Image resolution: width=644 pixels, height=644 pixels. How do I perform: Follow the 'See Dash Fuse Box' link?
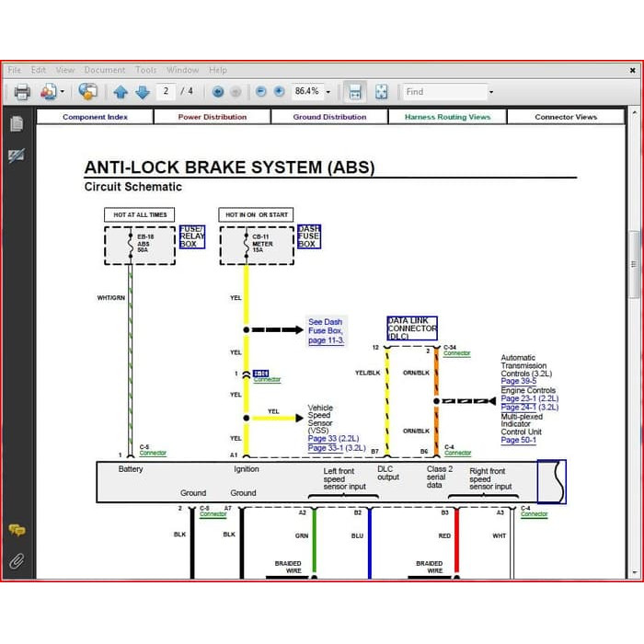pos(326,331)
